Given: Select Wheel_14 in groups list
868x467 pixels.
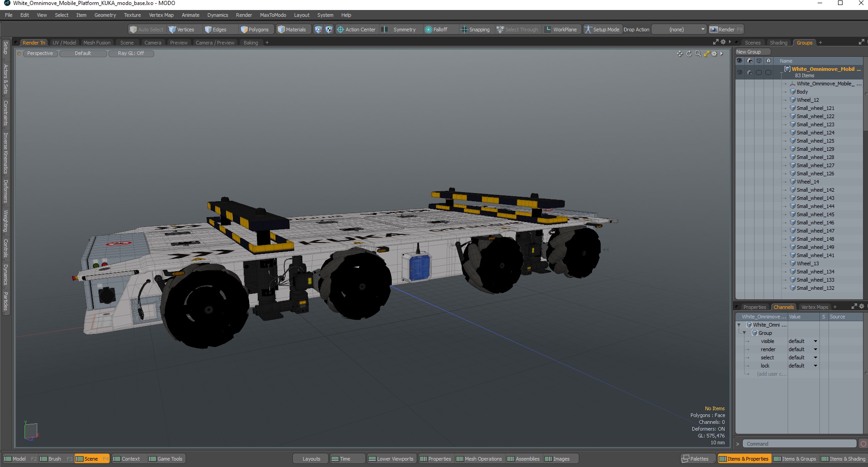Looking at the screenshot, I should [808, 182].
